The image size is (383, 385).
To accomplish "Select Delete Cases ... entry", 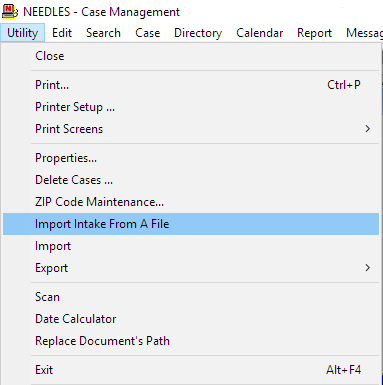I will click(191, 180).
